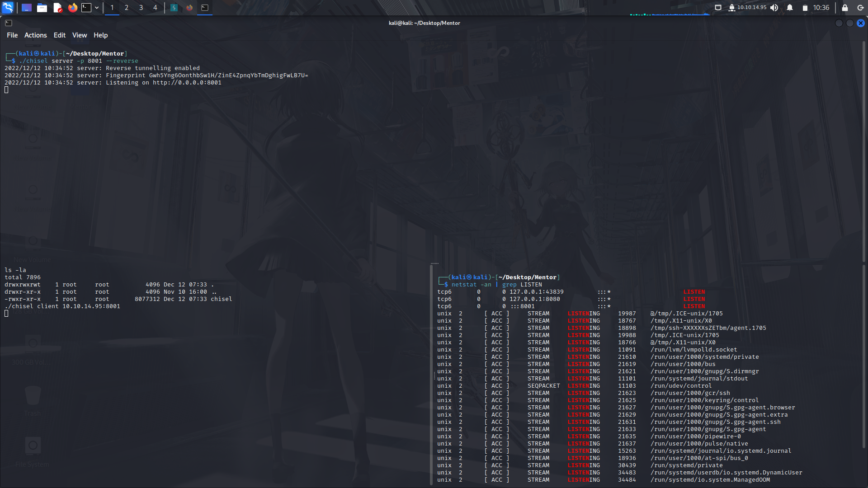Check the battery status indicator
The width and height of the screenshot is (868, 488).
click(805, 8)
